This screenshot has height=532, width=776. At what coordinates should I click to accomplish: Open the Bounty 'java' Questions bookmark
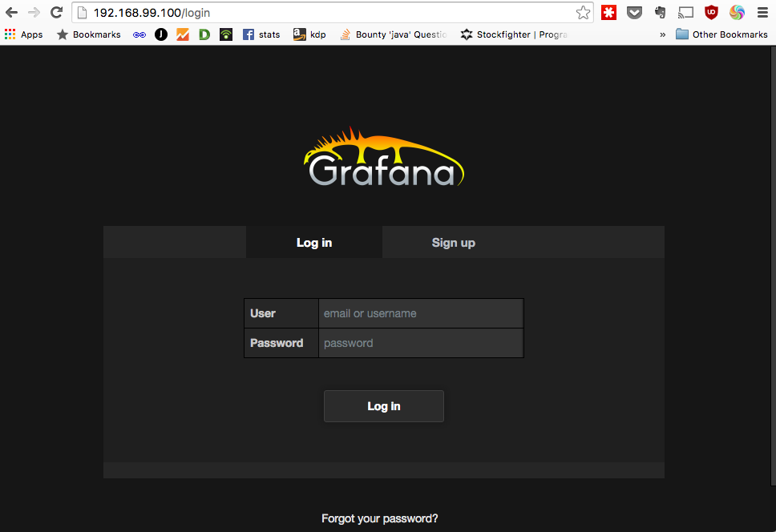click(x=394, y=34)
